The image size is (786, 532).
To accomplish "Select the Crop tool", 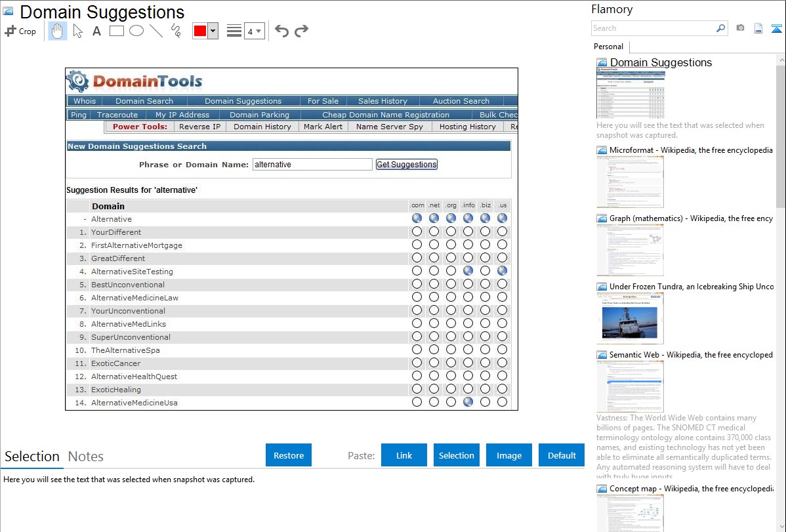I will [20, 31].
